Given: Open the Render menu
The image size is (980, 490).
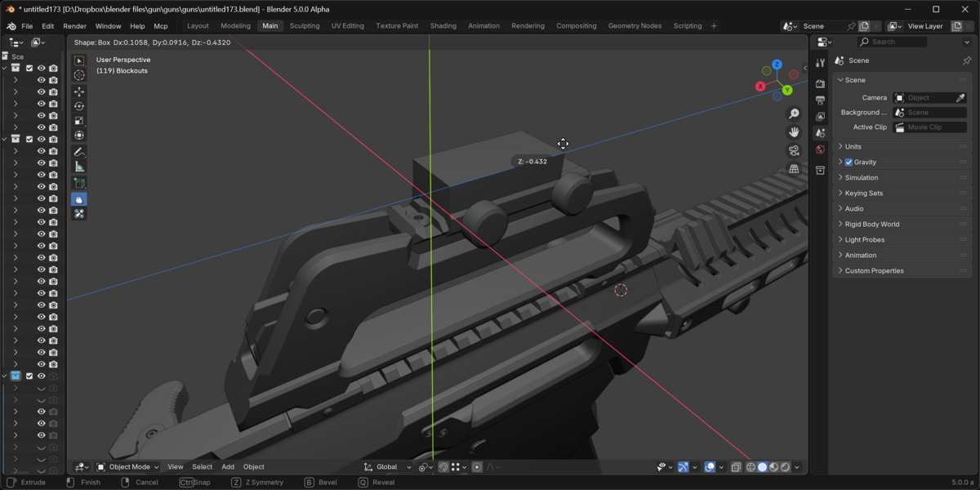Looking at the screenshot, I should (x=74, y=25).
